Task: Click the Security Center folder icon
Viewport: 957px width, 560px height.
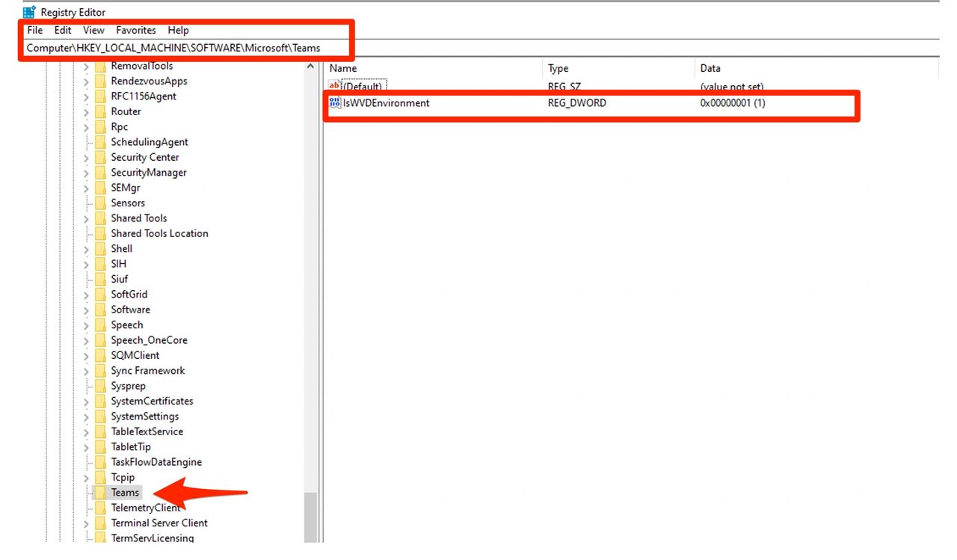Action: click(x=99, y=157)
